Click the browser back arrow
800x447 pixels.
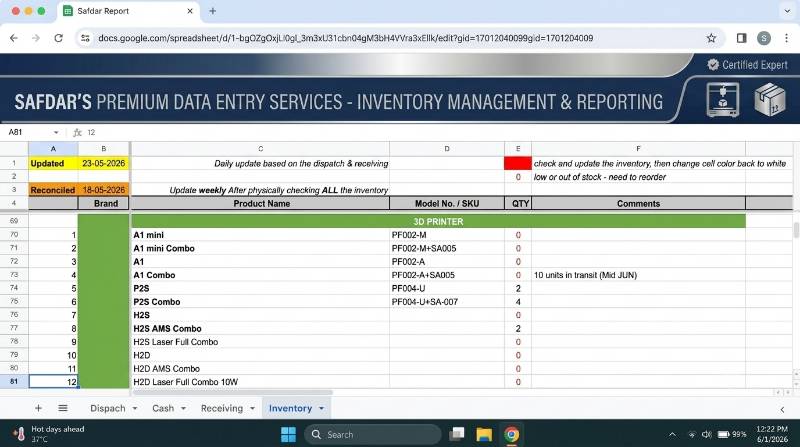click(x=14, y=38)
